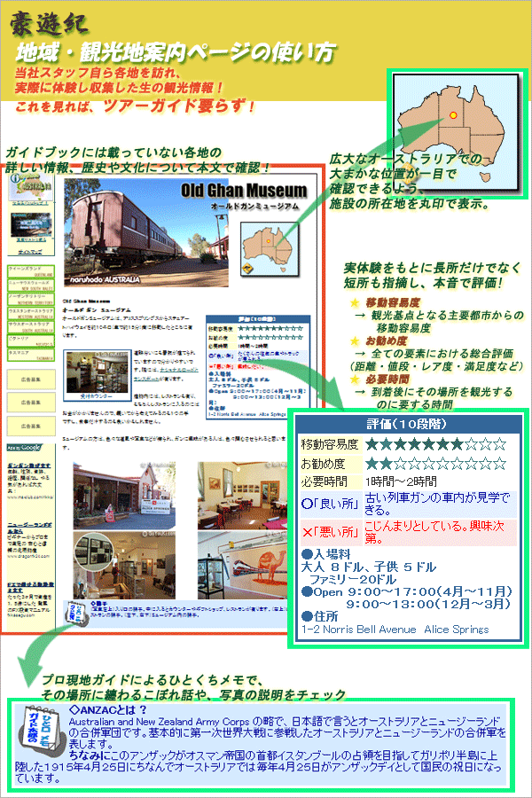Viewport: 532px width, 798px height.
Task: Click the ●入場料 heading
Action: click(325, 553)
